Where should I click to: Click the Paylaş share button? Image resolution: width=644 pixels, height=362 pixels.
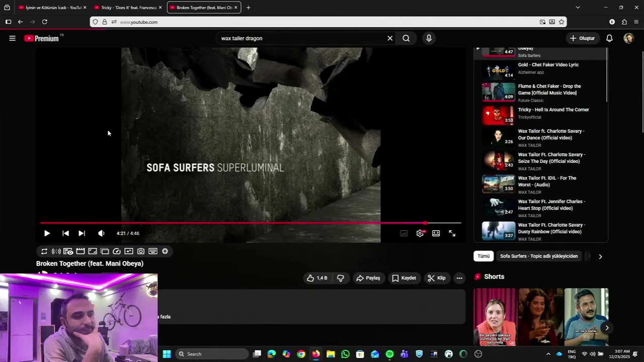(368, 278)
